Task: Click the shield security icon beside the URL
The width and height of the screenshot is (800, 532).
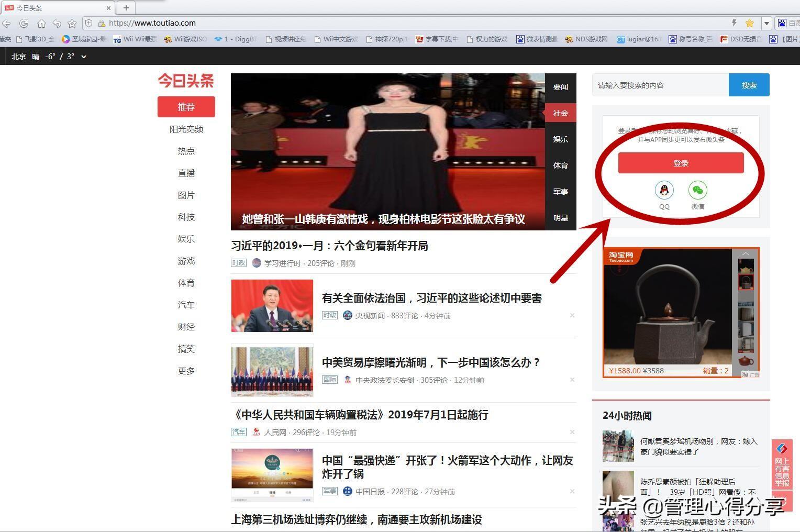Action: click(x=89, y=23)
